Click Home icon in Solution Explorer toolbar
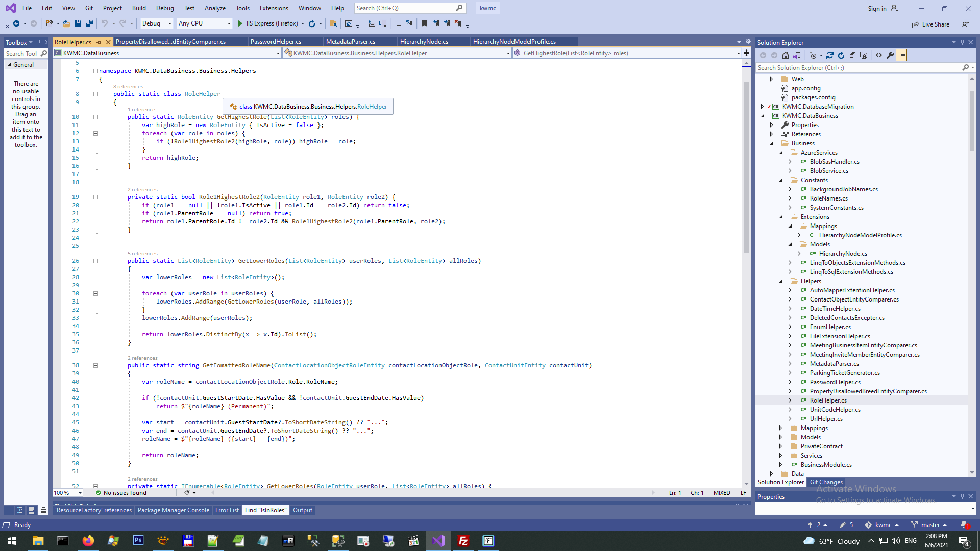This screenshot has width=980, height=551. coord(786,55)
